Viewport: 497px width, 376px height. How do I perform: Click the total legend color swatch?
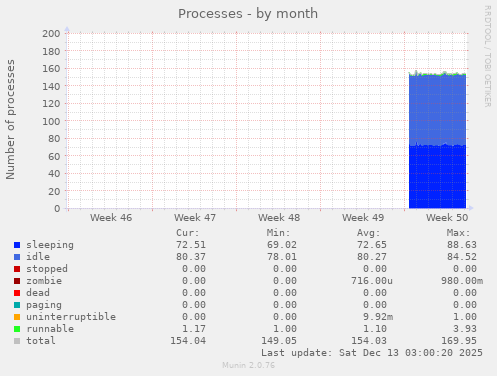coord(17,341)
